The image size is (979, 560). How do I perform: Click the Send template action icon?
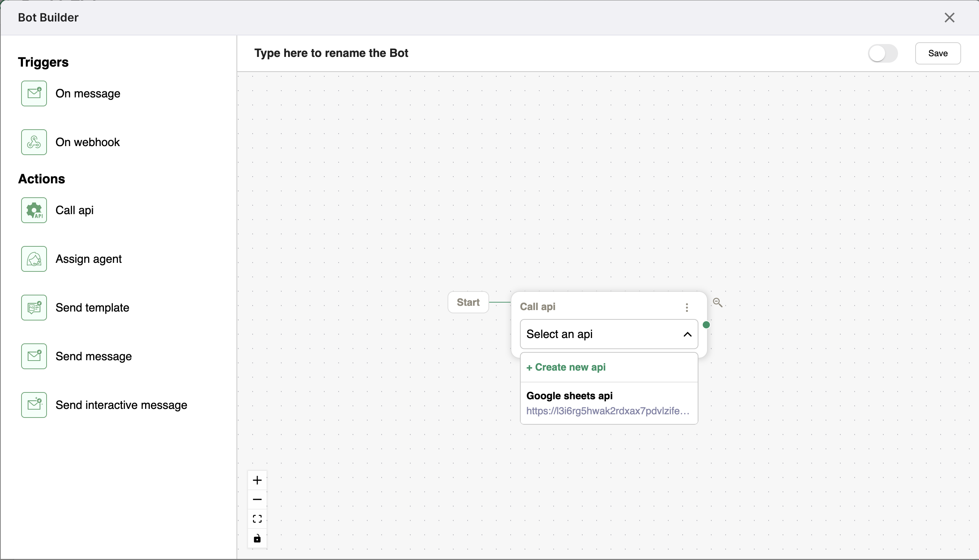click(x=34, y=307)
